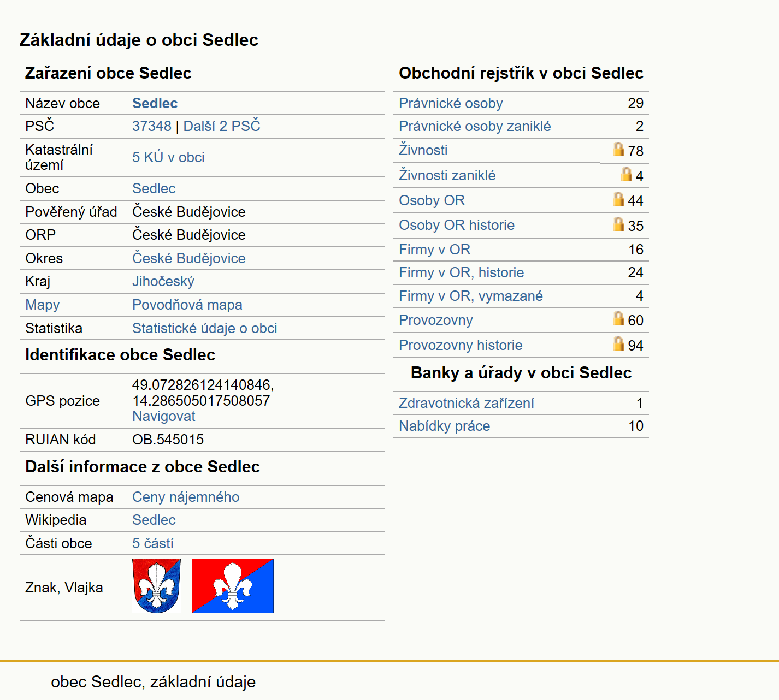The image size is (779, 700).
Task: Click the padlock icon in Osoby OR row
Action: [x=618, y=199]
